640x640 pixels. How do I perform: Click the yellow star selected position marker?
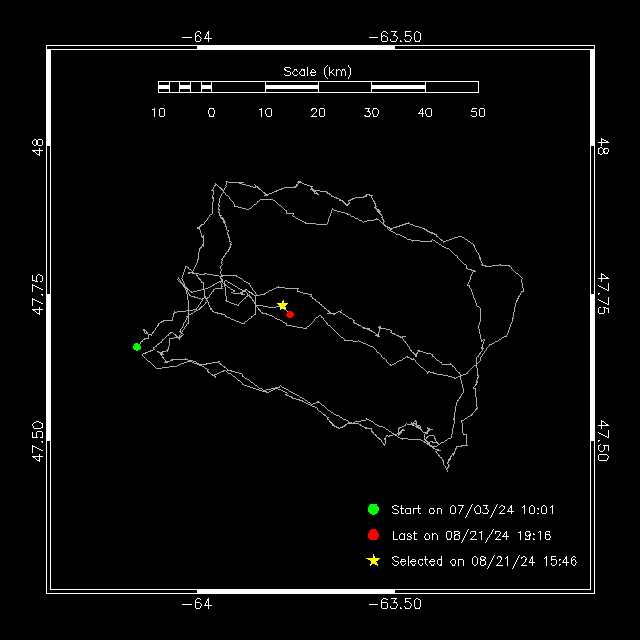click(x=282, y=305)
